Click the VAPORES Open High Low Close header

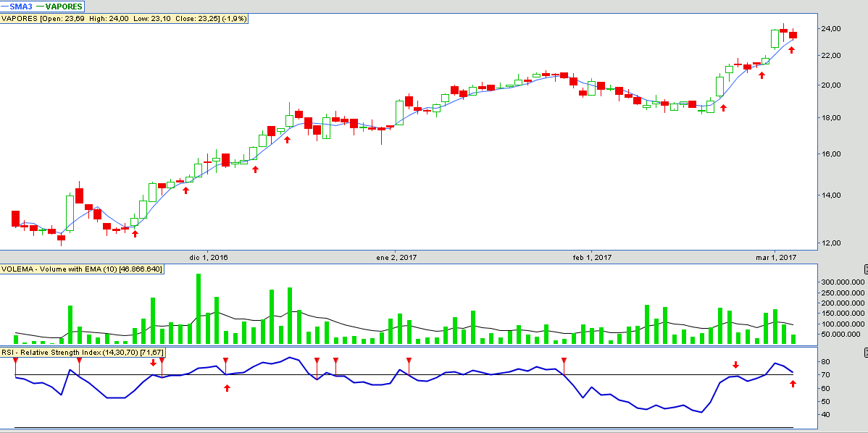(x=124, y=18)
